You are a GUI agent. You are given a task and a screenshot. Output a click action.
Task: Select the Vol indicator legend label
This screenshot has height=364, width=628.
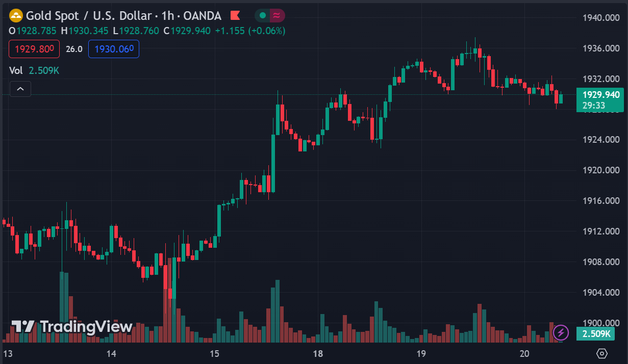click(16, 70)
